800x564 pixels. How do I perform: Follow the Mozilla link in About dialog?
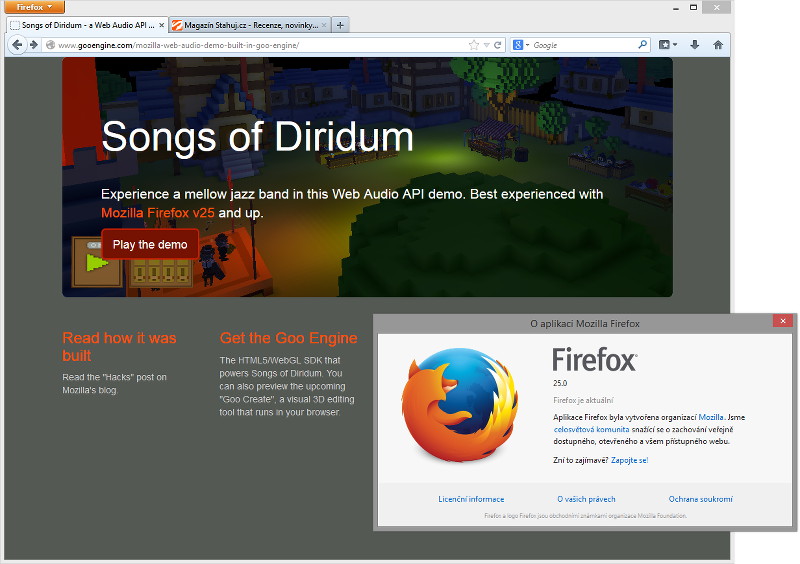[x=711, y=417]
